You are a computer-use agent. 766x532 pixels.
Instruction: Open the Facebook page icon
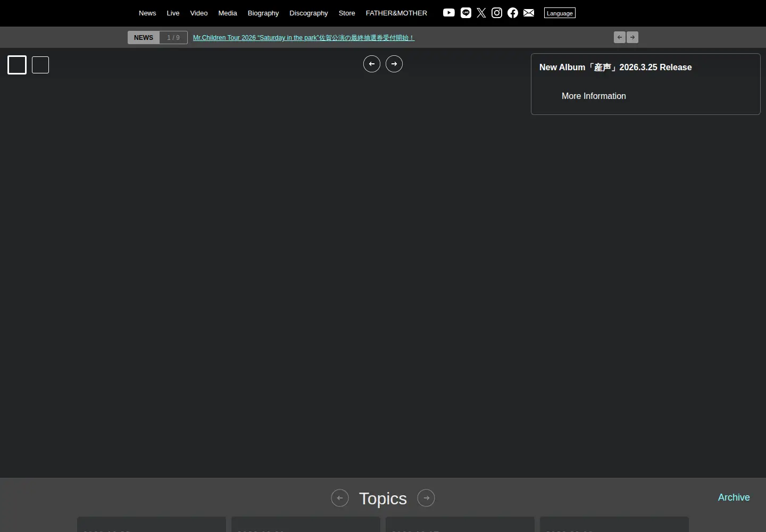click(513, 13)
